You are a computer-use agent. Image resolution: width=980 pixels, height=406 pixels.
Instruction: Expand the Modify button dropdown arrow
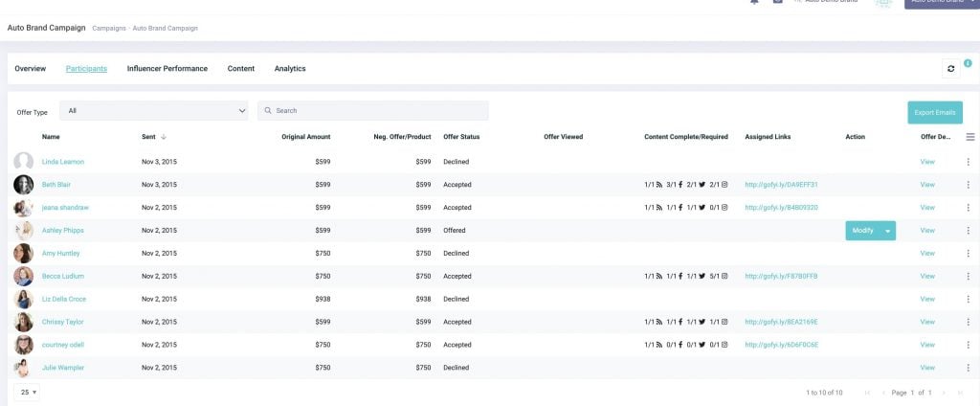pyautogui.click(x=887, y=231)
